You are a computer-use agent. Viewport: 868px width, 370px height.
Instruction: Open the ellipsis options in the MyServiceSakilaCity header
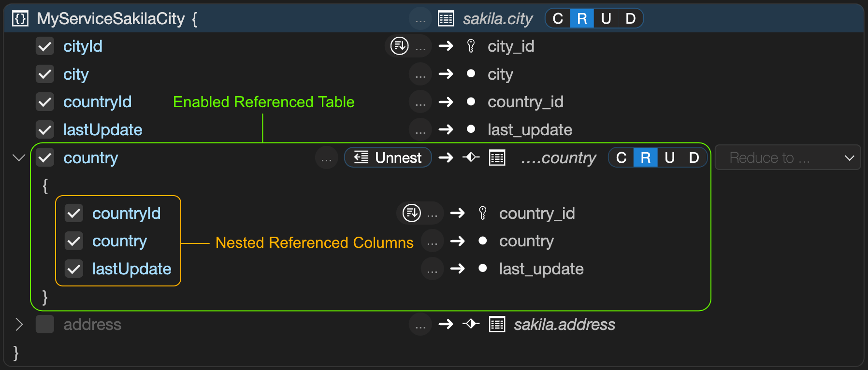(x=420, y=19)
